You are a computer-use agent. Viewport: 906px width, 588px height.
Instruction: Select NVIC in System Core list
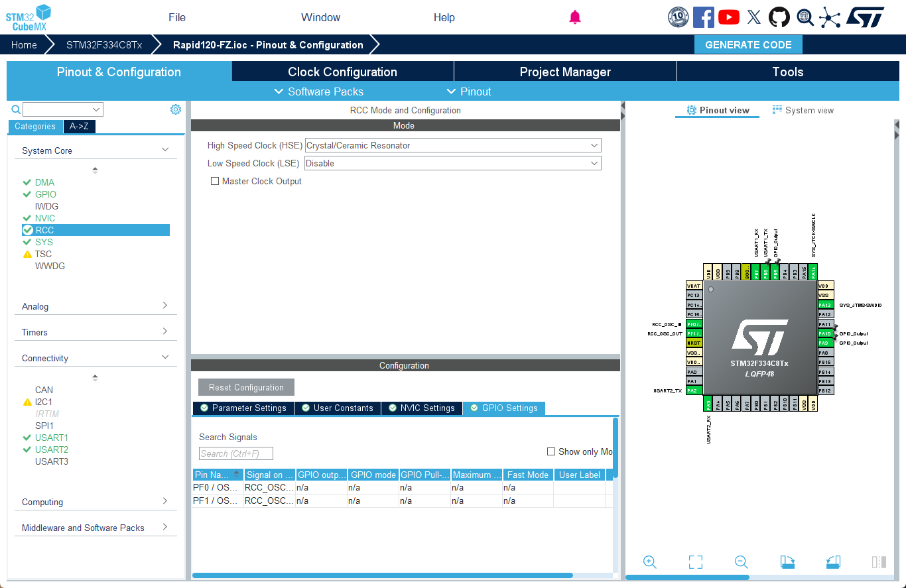[45, 218]
